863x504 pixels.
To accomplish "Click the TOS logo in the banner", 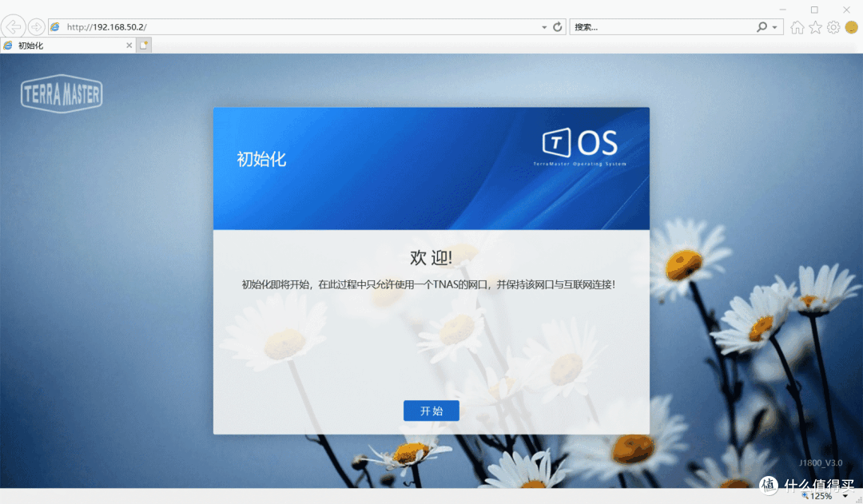I will [x=580, y=145].
